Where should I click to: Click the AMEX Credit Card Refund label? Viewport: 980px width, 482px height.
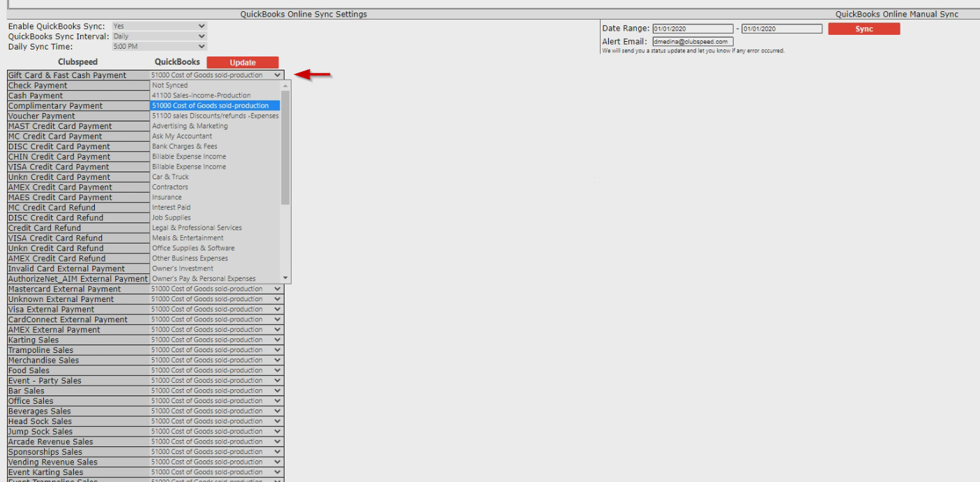pyautogui.click(x=56, y=259)
